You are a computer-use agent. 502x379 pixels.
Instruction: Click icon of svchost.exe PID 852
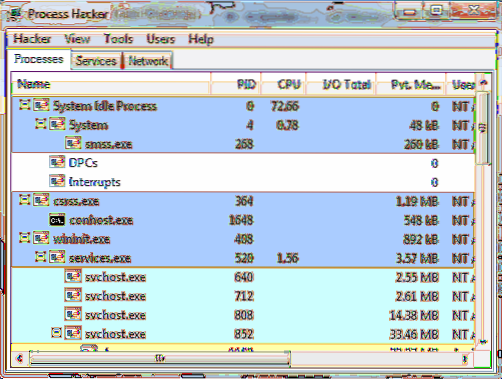pyautogui.click(x=73, y=334)
